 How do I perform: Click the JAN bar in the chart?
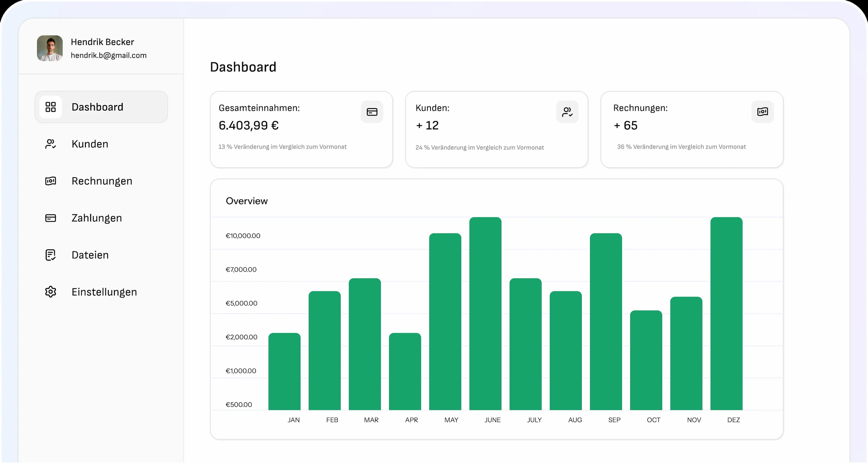pyautogui.click(x=284, y=371)
